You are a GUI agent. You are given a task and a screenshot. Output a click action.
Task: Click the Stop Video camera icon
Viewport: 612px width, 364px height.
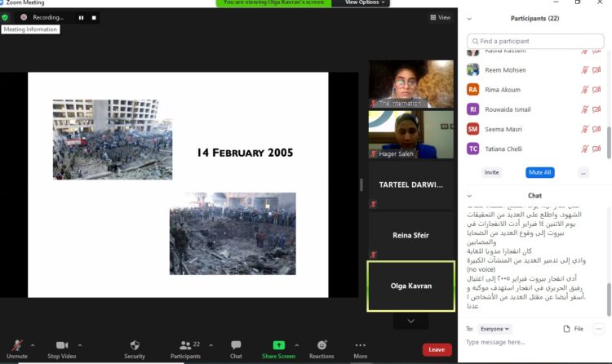(61, 346)
